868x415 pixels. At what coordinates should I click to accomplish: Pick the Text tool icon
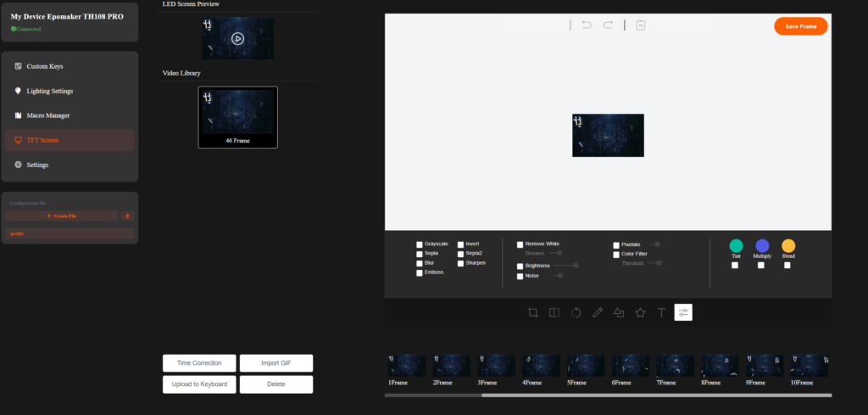(662, 312)
